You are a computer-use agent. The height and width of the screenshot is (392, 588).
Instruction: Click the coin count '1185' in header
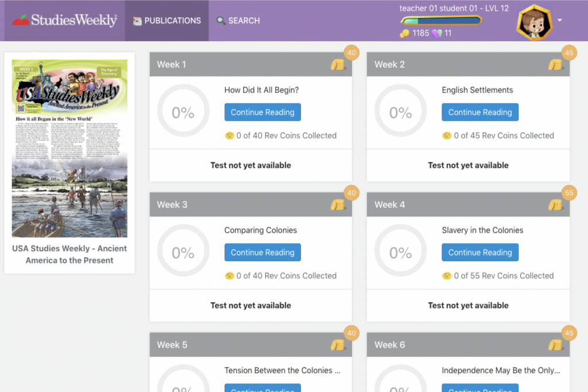tap(421, 33)
